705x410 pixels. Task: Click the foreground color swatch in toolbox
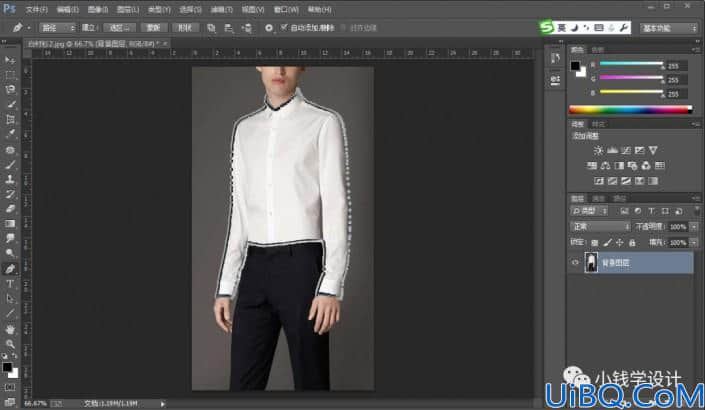point(7,367)
